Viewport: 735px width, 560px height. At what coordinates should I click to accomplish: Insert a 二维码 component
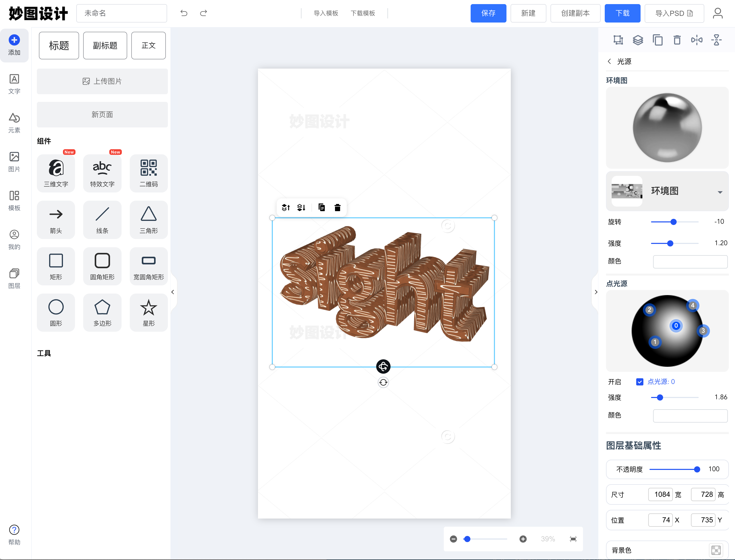[148, 173]
